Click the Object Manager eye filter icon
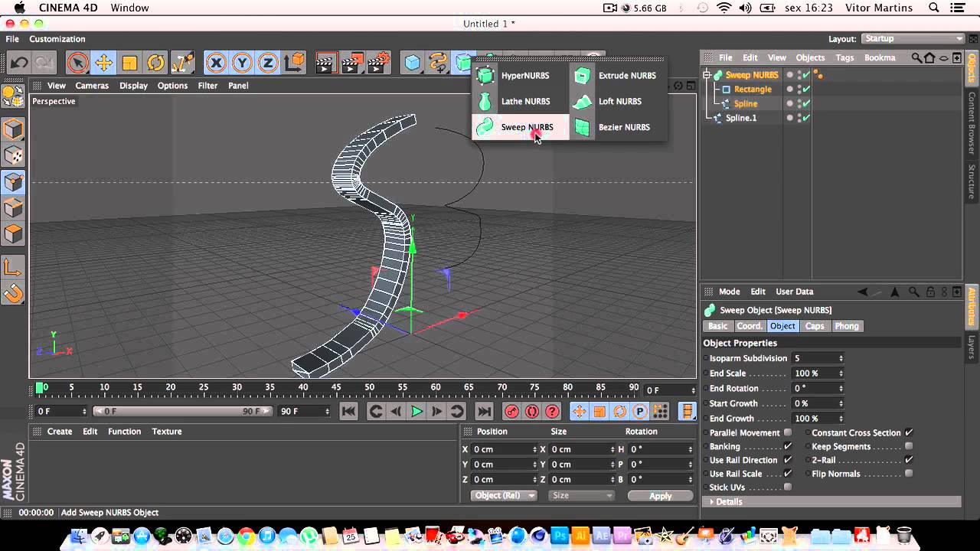Image resolution: width=980 pixels, height=551 pixels. (x=943, y=57)
